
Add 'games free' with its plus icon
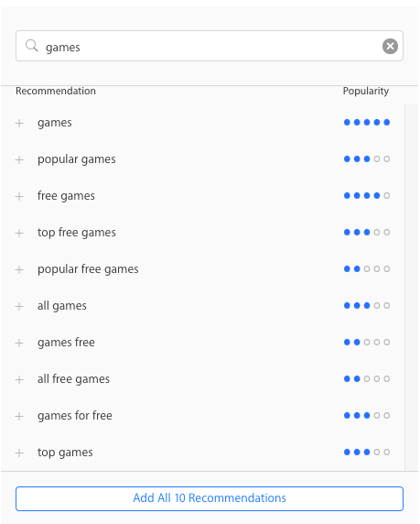point(19,343)
